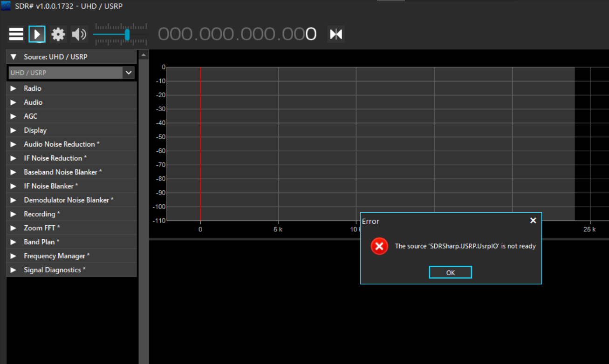Screen dimensions: 609x364
Task: Open the gear configuration settings
Action: (x=58, y=34)
